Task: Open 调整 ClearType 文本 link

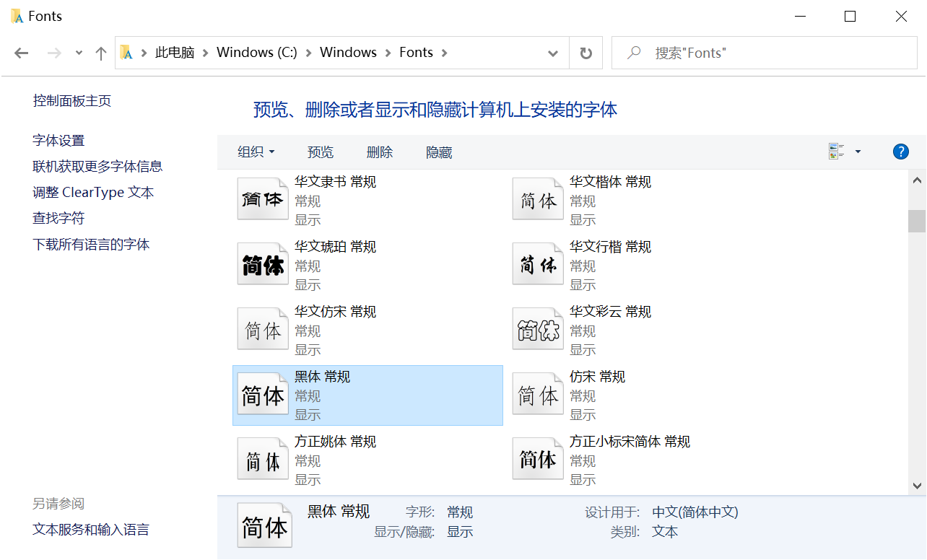Action: click(x=93, y=193)
